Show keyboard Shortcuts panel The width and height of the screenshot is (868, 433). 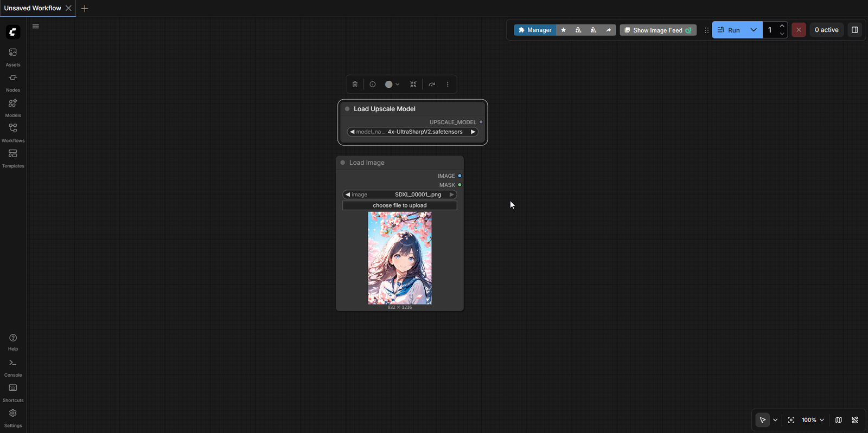pyautogui.click(x=13, y=393)
